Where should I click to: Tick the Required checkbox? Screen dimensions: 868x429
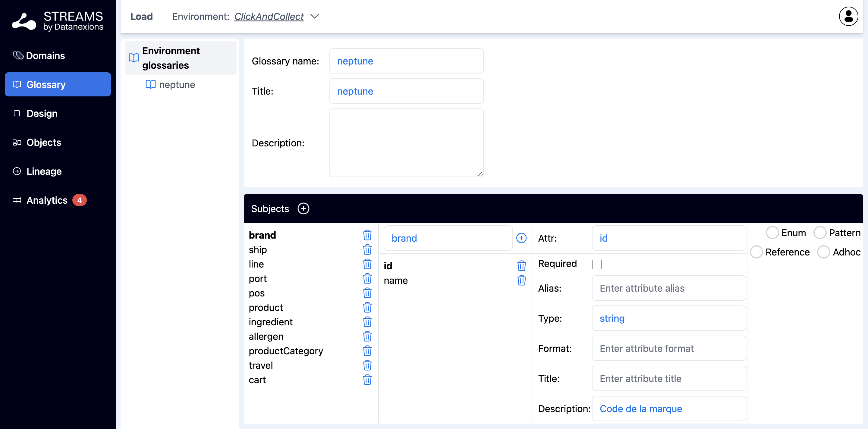click(596, 264)
